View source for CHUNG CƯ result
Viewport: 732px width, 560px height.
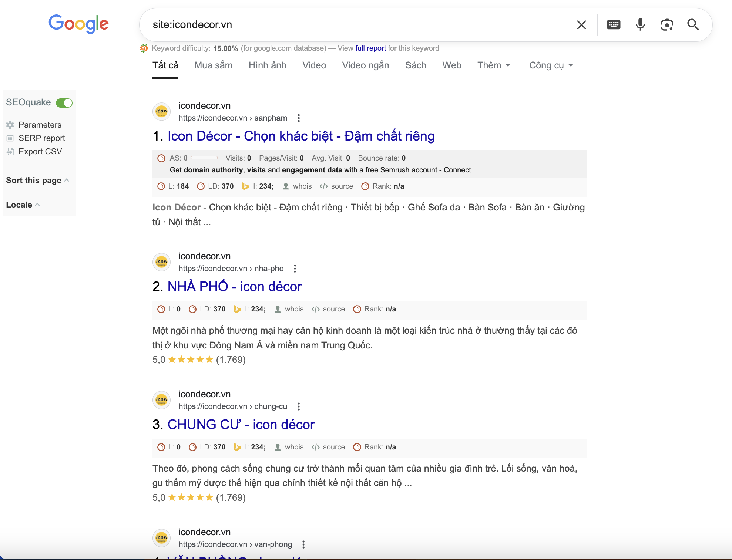[328, 447]
